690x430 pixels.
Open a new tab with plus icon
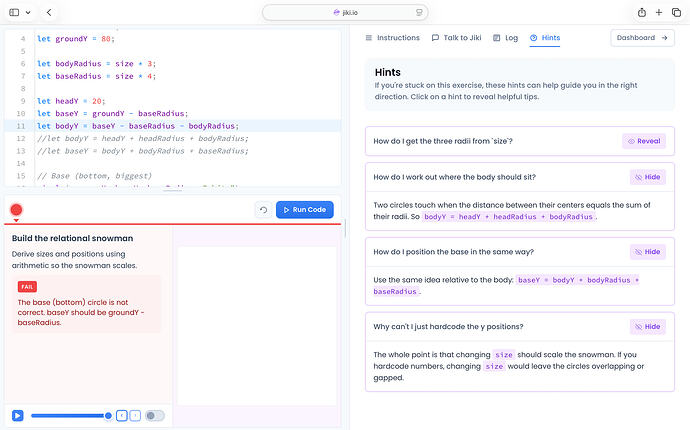659,12
